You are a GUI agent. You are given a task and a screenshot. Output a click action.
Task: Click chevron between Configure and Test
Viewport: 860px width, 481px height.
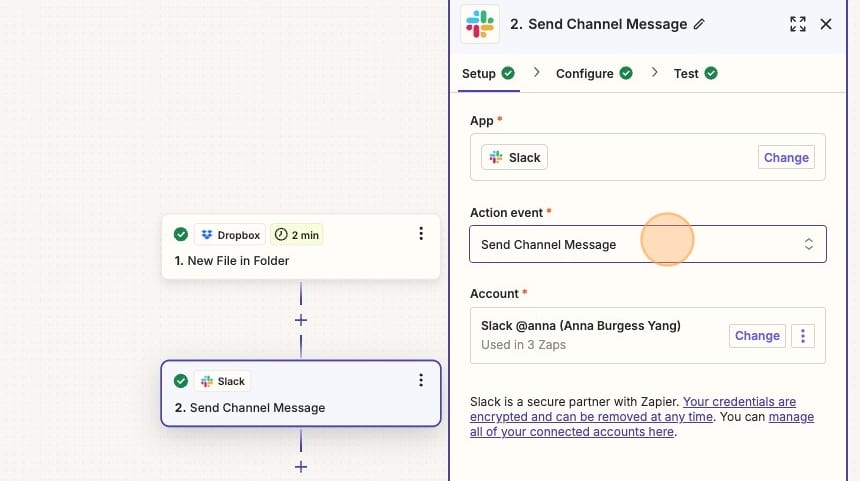tap(654, 72)
